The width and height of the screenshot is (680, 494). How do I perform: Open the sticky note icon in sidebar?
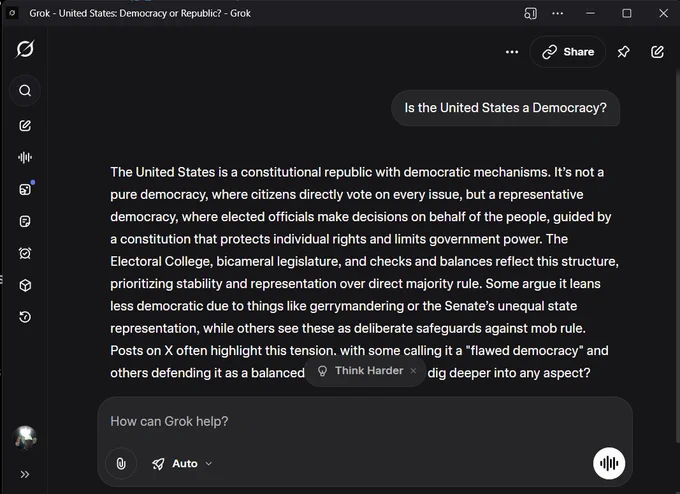pyautogui.click(x=25, y=222)
